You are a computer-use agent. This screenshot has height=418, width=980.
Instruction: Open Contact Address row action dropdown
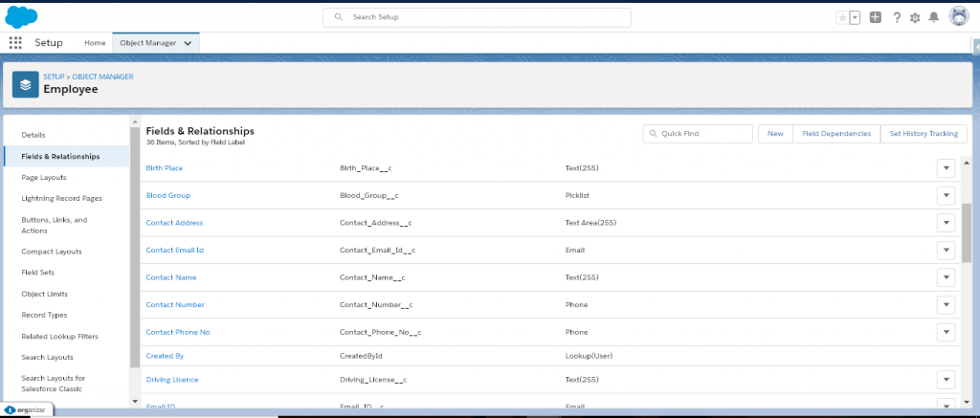tap(947, 223)
